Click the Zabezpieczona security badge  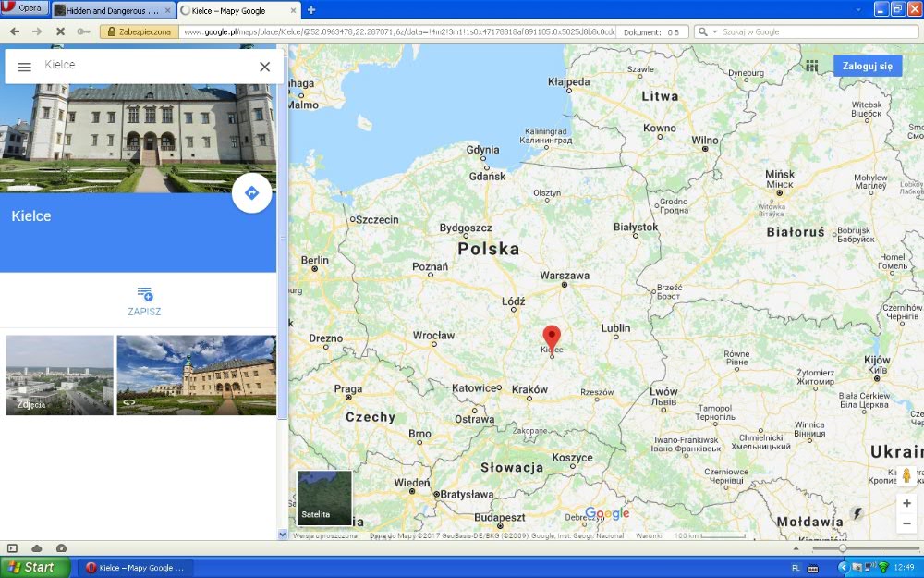140,31
